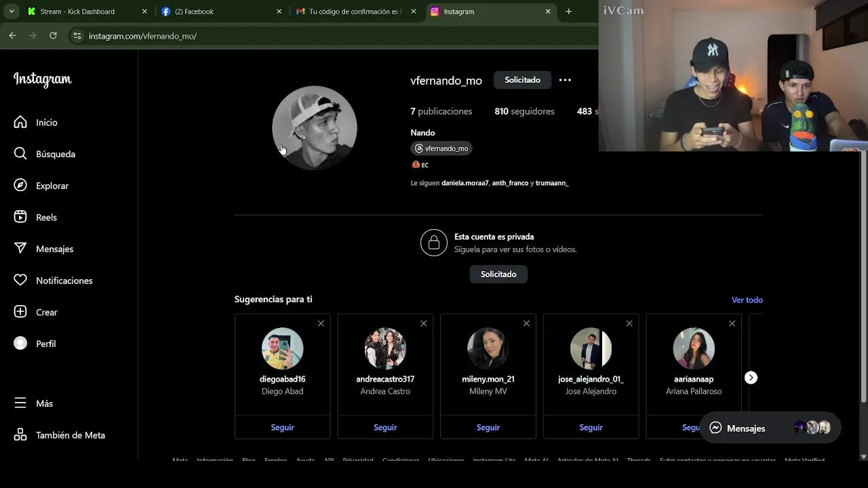
Task: Open diegoabad16 avatar
Action: coord(282,348)
